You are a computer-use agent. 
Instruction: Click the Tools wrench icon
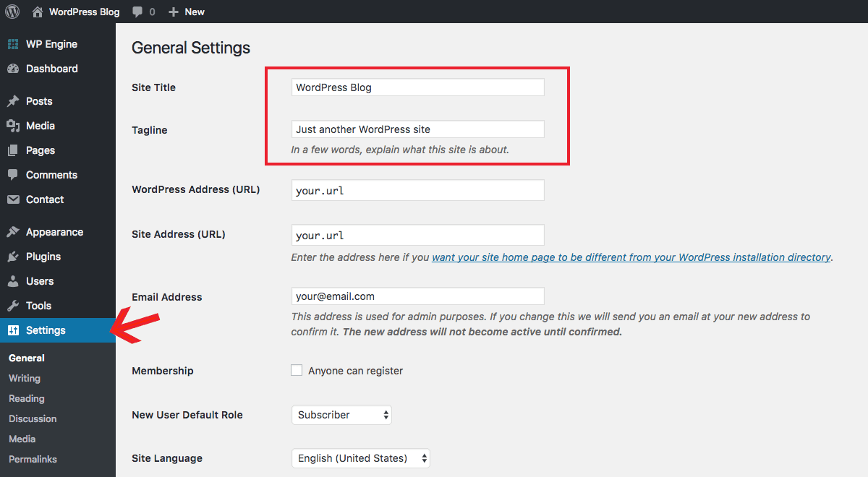(13, 306)
